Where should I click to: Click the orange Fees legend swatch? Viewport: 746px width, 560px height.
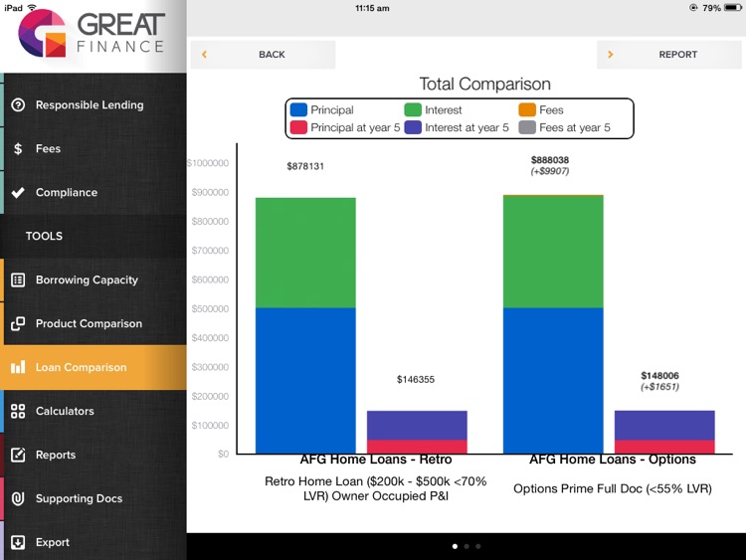point(527,109)
